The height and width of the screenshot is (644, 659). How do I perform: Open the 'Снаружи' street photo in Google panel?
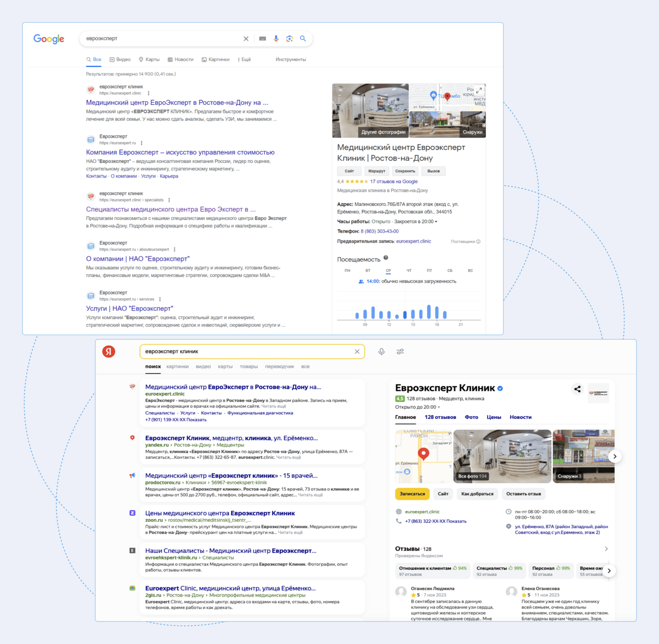click(x=448, y=124)
